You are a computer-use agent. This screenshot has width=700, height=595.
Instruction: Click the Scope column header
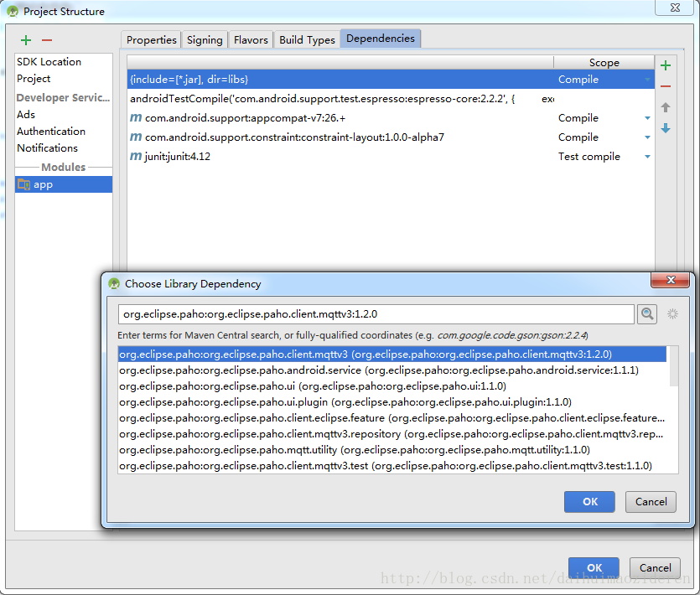pyautogui.click(x=604, y=63)
